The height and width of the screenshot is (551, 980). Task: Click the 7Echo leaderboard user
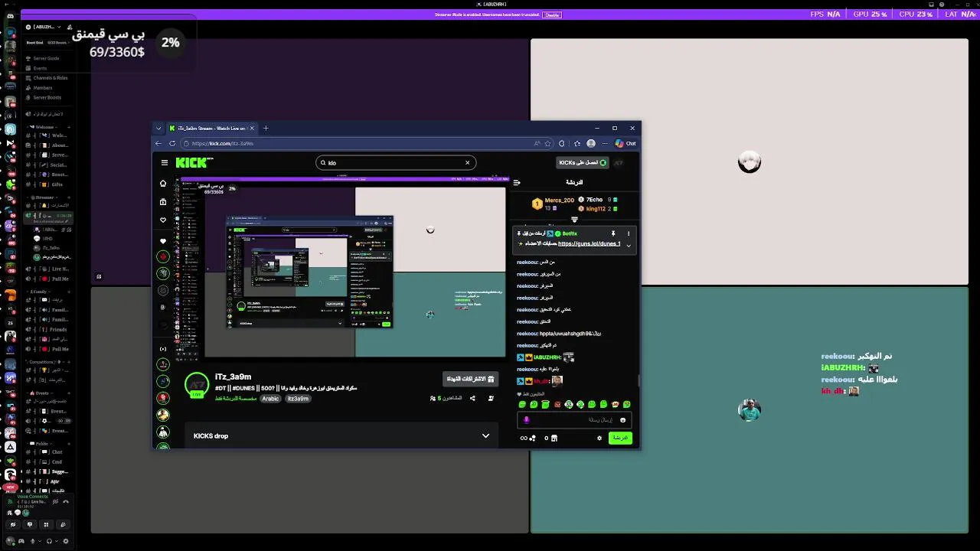pos(594,200)
